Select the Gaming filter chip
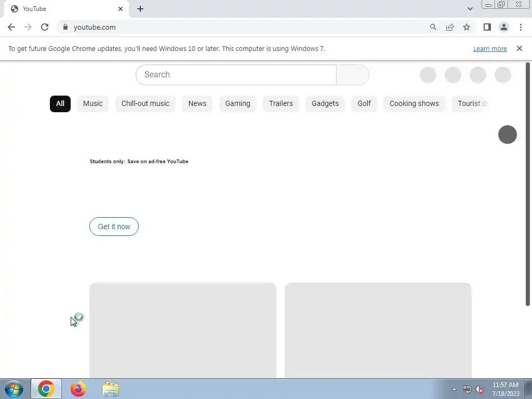Viewport: 532px width, 399px height. pyautogui.click(x=237, y=103)
